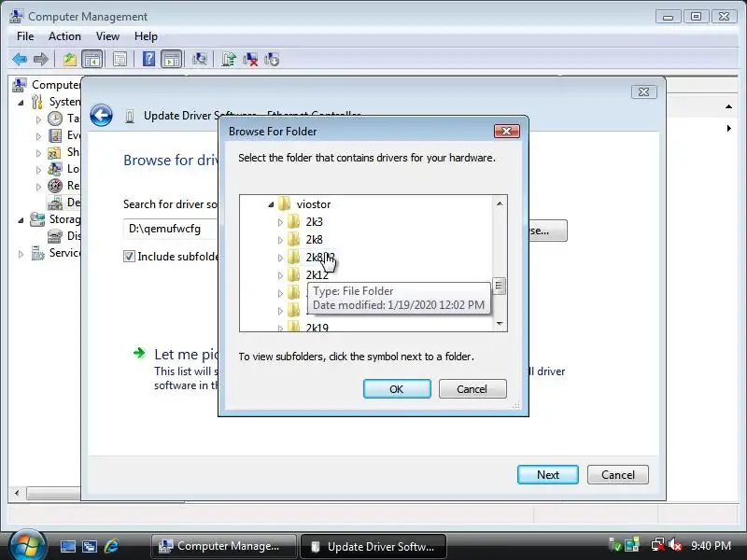747x560 pixels.
Task: Click the Show Desktop quick launch icon
Action: click(67, 546)
